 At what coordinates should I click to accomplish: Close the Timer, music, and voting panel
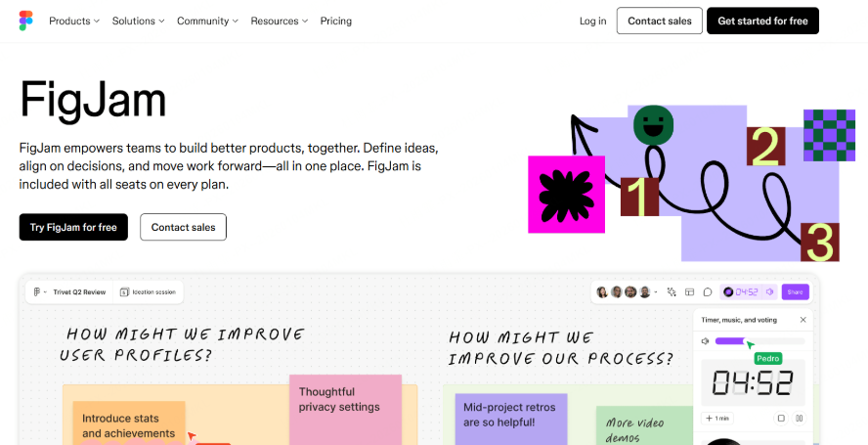803,320
